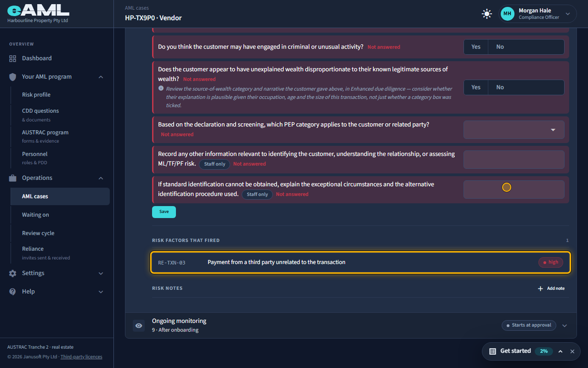
Task: Click the info icon beside wealth review hint
Action: [161, 88]
